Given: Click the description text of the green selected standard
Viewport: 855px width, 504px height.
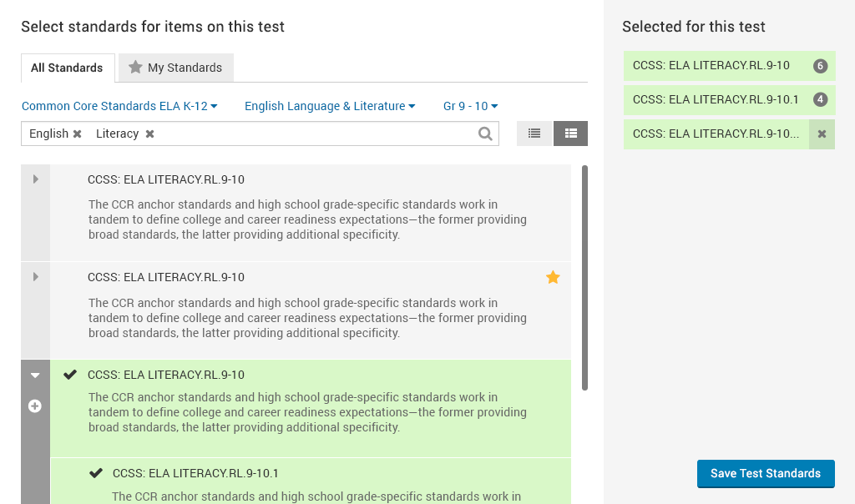Looking at the screenshot, I should pyautogui.click(x=307, y=412).
